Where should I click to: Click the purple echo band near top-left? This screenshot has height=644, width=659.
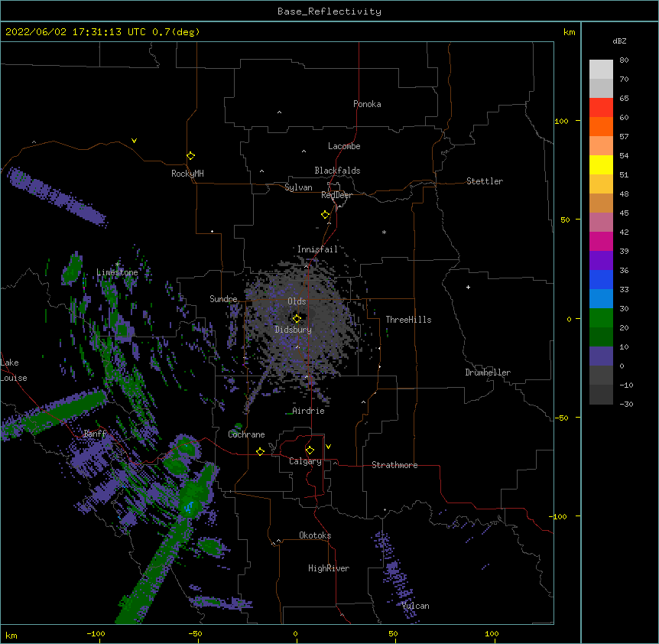pyautogui.click(x=57, y=196)
